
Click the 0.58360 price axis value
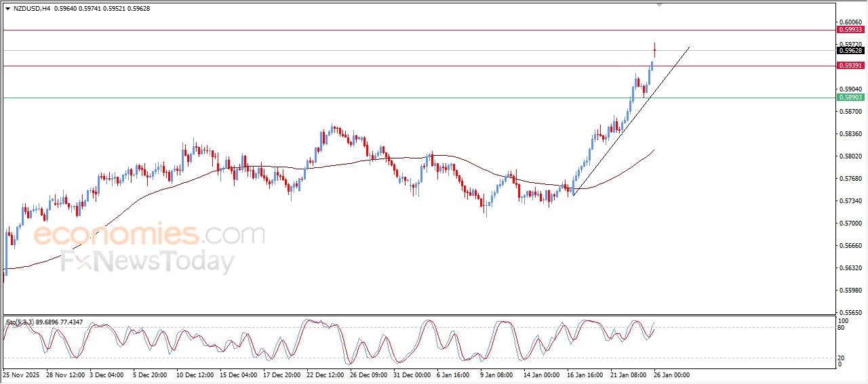pos(850,133)
